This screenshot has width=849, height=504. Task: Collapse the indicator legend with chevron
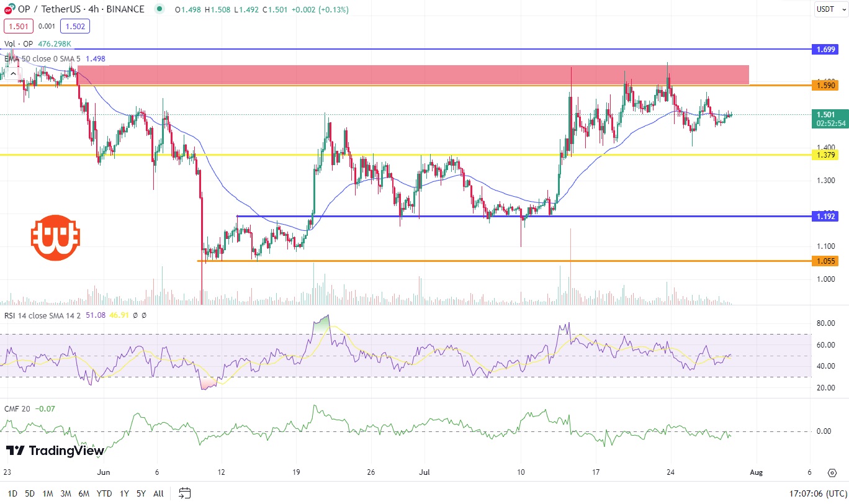click(x=12, y=73)
